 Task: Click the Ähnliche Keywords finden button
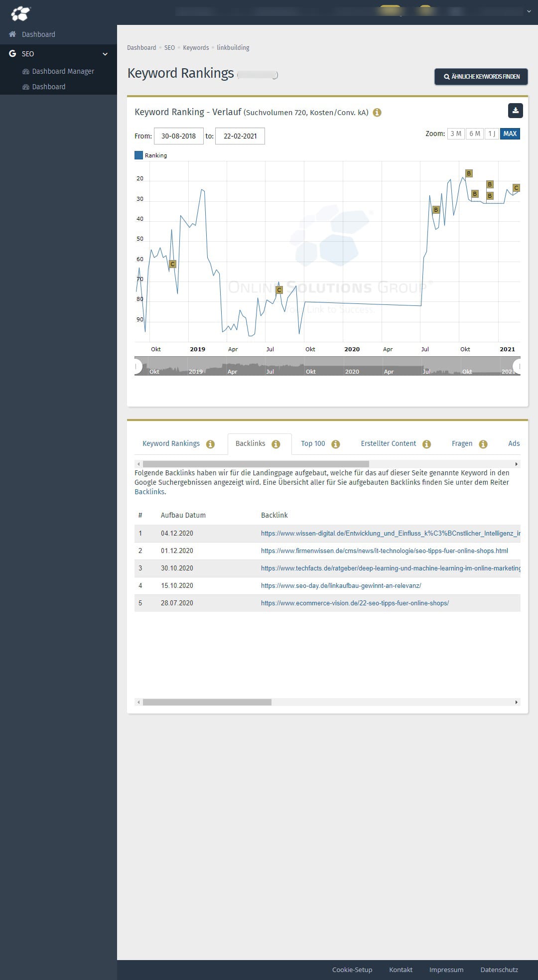pyautogui.click(x=481, y=77)
